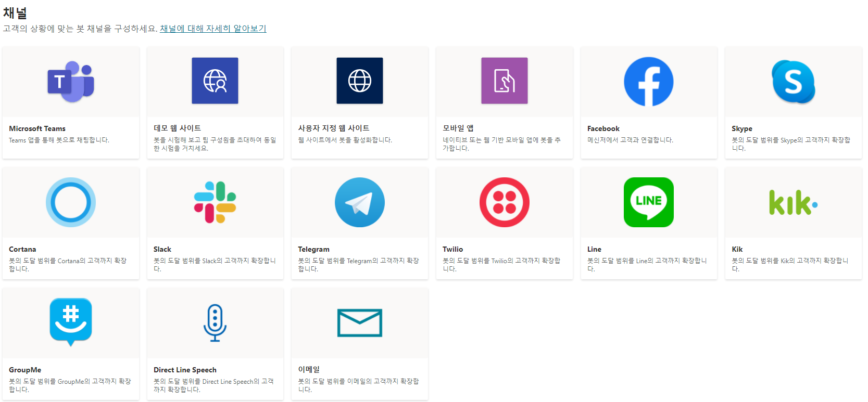Image resolution: width=868 pixels, height=402 pixels.
Task: Click the custom website dark globe icon
Action: pos(360,81)
